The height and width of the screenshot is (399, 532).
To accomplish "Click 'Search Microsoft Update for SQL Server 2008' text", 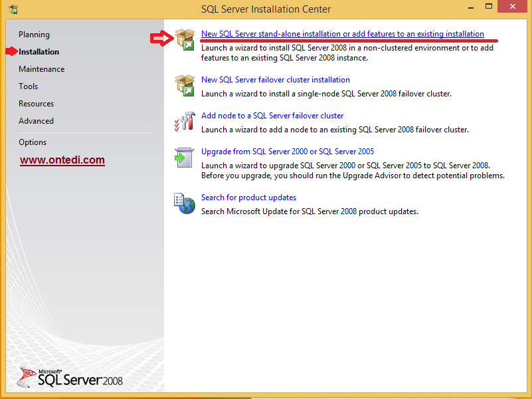I will pos(310,211).
